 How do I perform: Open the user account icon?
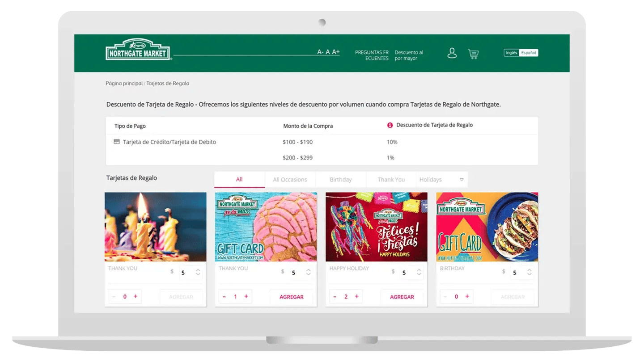coord(452,53)
